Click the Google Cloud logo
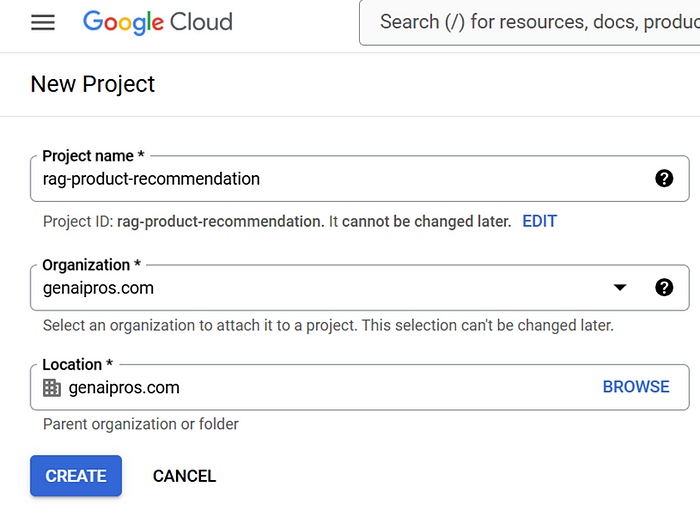The height and width of the screenshot is (517, 700). pos(157,22)
